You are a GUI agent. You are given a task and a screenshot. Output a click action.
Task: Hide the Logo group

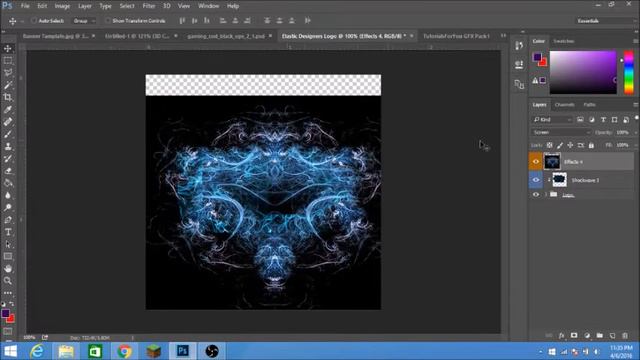(536, 195)
